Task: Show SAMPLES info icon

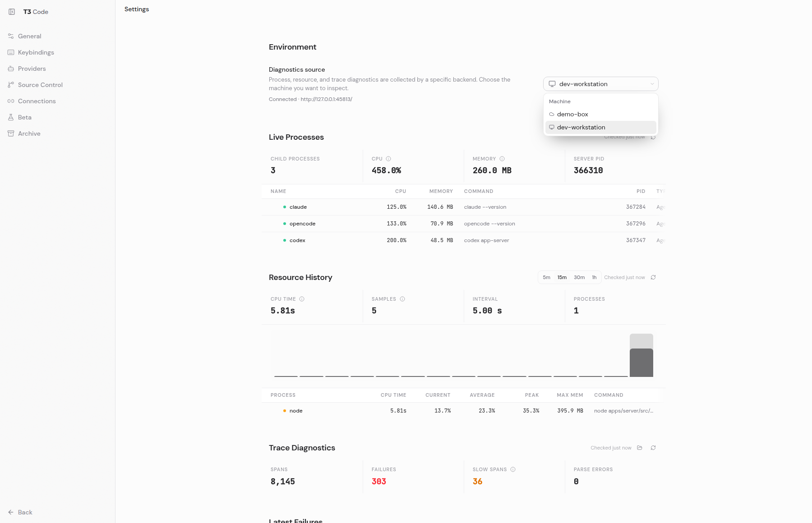Action: coord(402,299)
